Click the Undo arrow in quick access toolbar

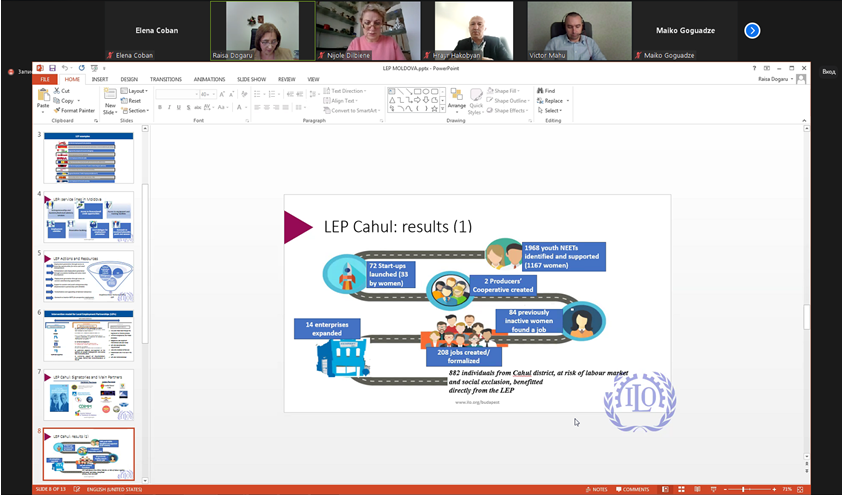(x=64, y=67)
